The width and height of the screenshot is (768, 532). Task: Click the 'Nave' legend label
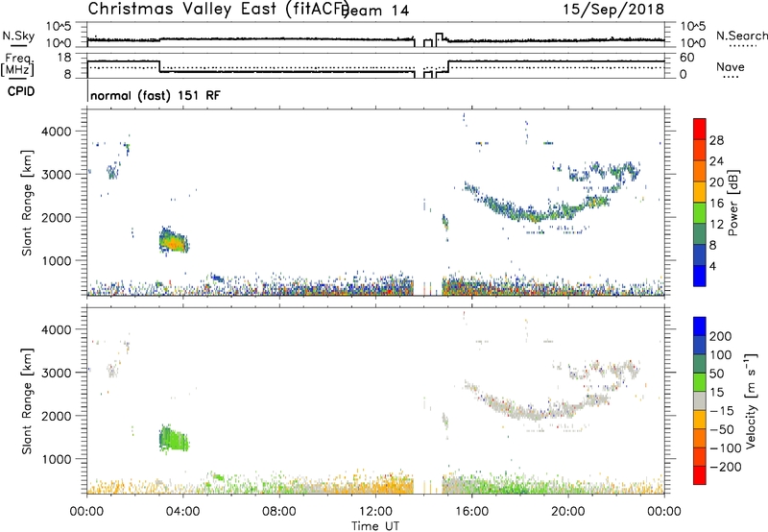[x=731, y=67]
